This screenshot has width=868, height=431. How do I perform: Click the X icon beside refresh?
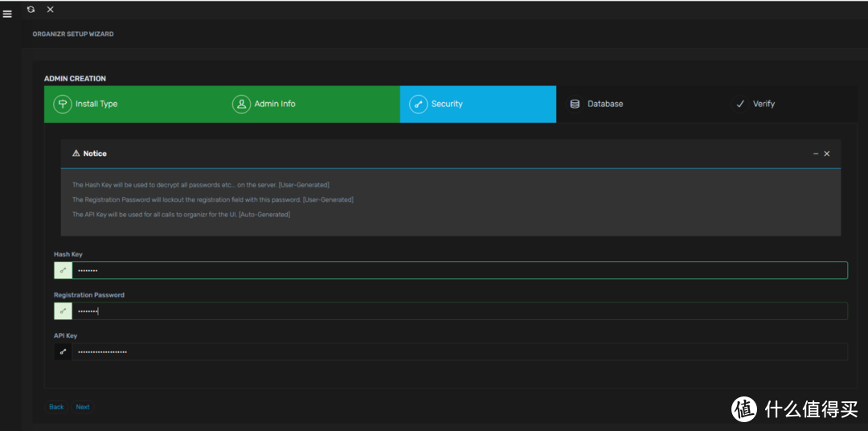(x=51, y=10)
